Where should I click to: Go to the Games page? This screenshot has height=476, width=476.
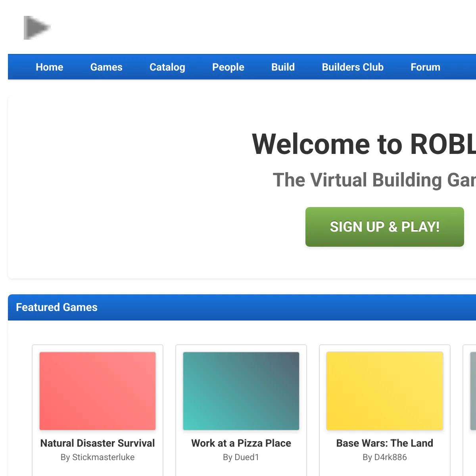pyautogui.click(x=106, y=67)
